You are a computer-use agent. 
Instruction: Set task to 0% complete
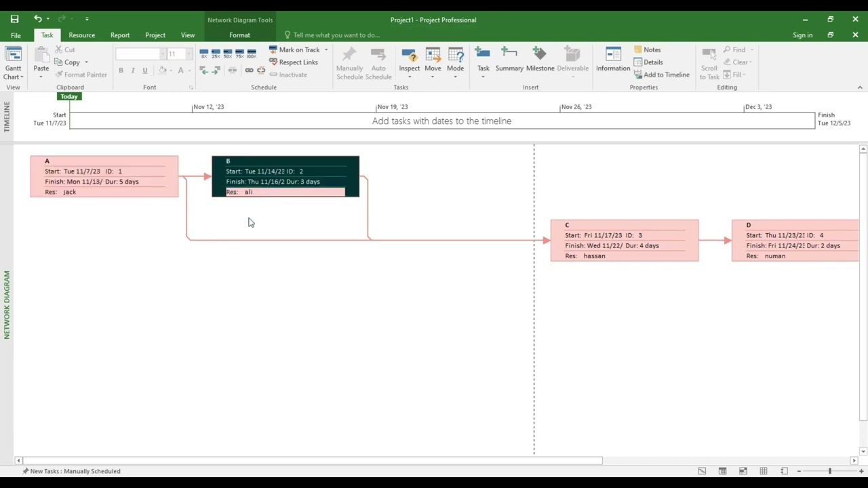click(204, 53)
